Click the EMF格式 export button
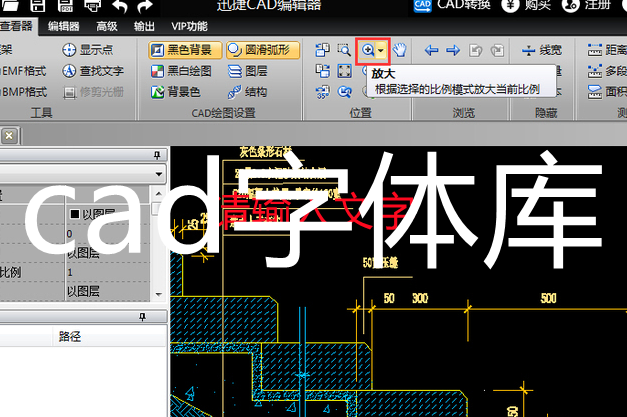Screen dimensions: 627x417 tap(23, 71)
